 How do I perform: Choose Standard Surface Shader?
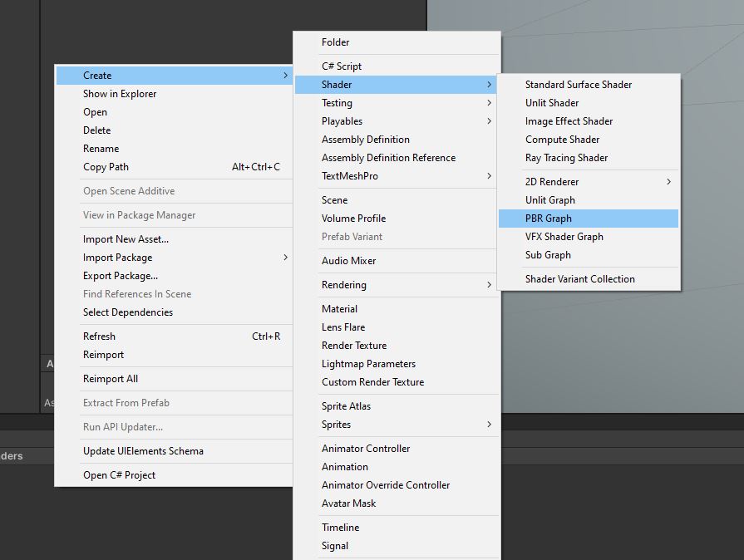(578, 84)
